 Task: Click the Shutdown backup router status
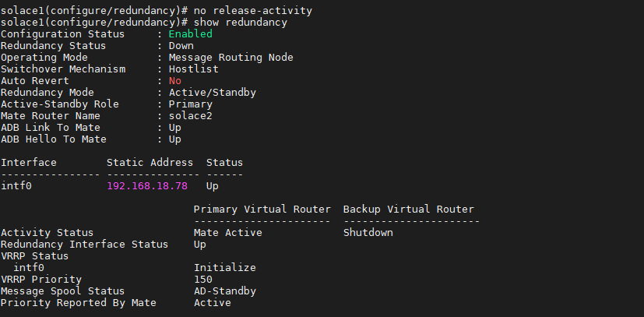[x=368, y=233]
